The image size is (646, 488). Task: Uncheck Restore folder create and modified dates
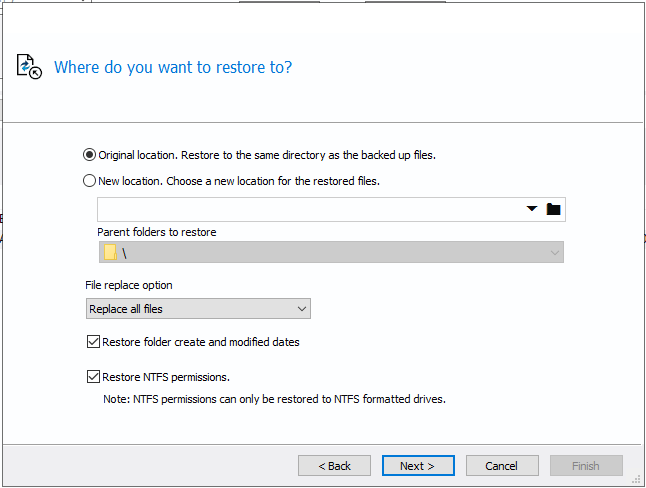(94, 342)
